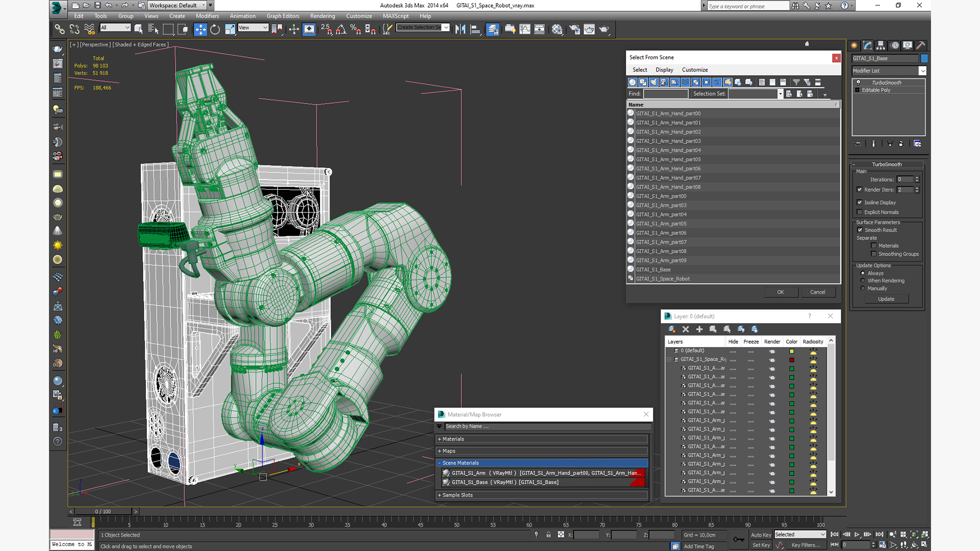Toggle the Angle Snap tool
Viewport: 980px width, 551px height.
[341, 29]
